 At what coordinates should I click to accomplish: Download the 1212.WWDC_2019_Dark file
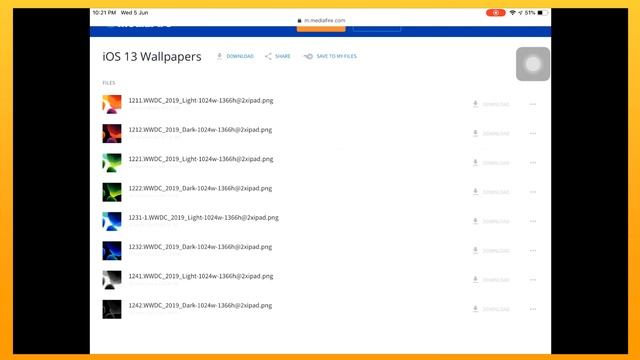pos(491,133)
